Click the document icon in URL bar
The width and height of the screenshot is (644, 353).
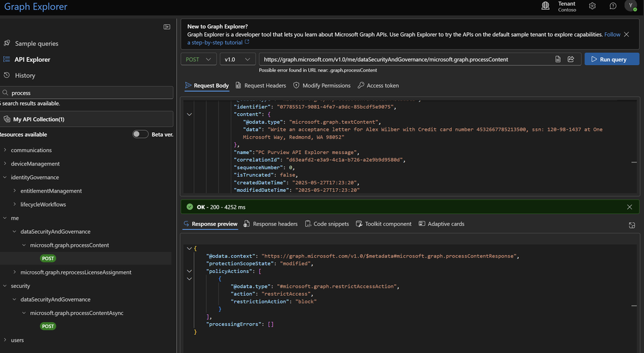(558, 59)
